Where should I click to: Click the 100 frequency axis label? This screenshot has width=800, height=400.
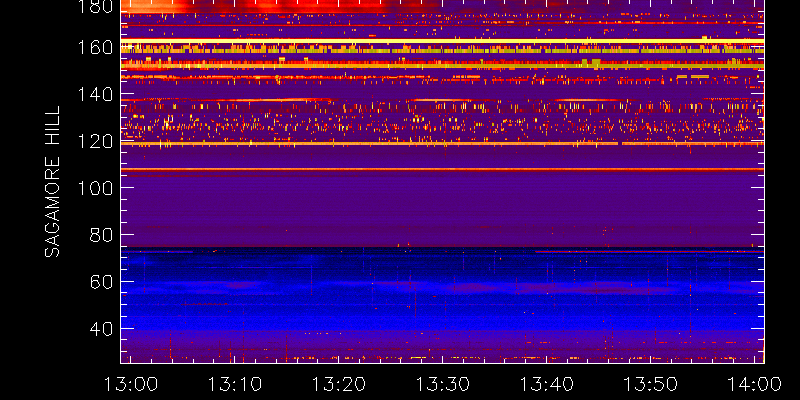(x=95, y=188)
